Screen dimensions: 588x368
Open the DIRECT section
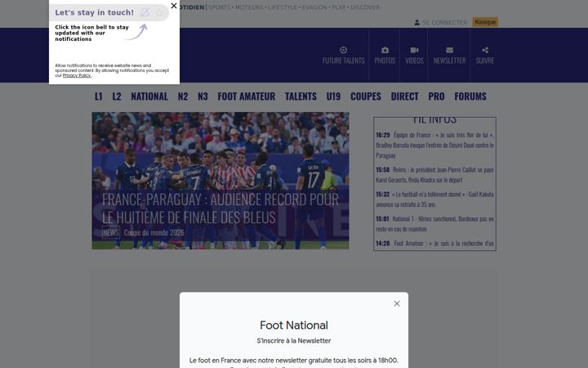(x=404, y=96)
